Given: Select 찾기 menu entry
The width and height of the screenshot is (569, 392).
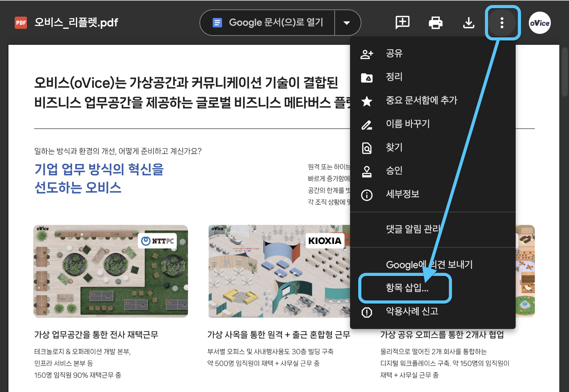Looking at the screenshot, I should (433, 147).
